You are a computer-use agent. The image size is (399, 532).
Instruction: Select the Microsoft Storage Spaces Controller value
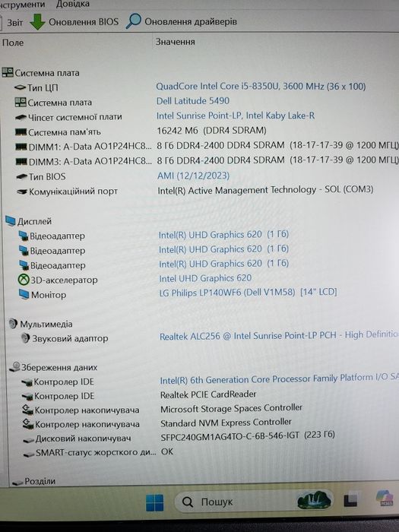tap(231, 408)
